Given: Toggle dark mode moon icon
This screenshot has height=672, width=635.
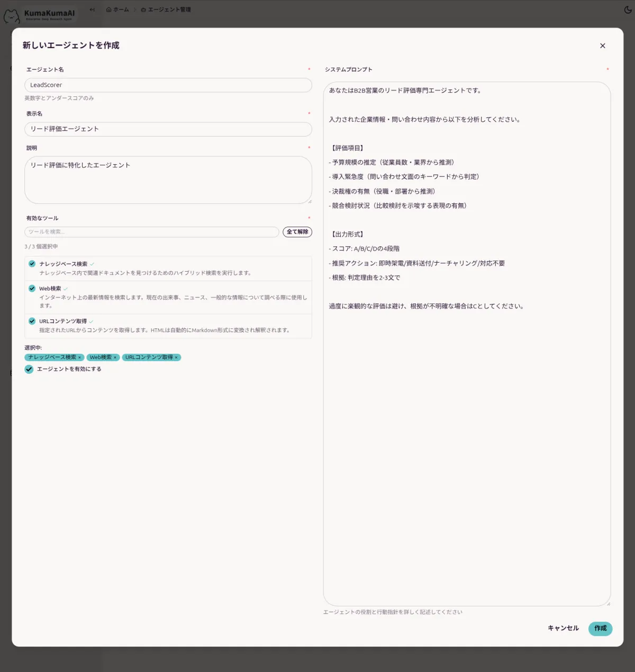Looking at the screenshot, I should 628,10.
